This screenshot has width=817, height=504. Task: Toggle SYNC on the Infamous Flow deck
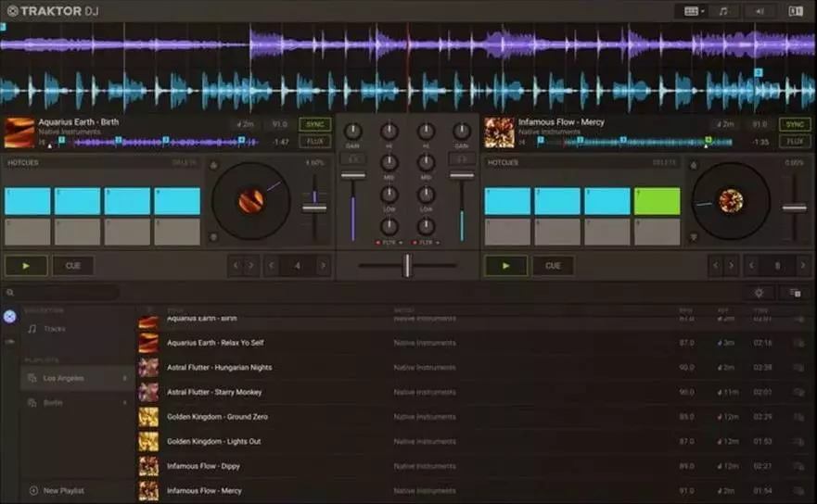coord(795,124)
